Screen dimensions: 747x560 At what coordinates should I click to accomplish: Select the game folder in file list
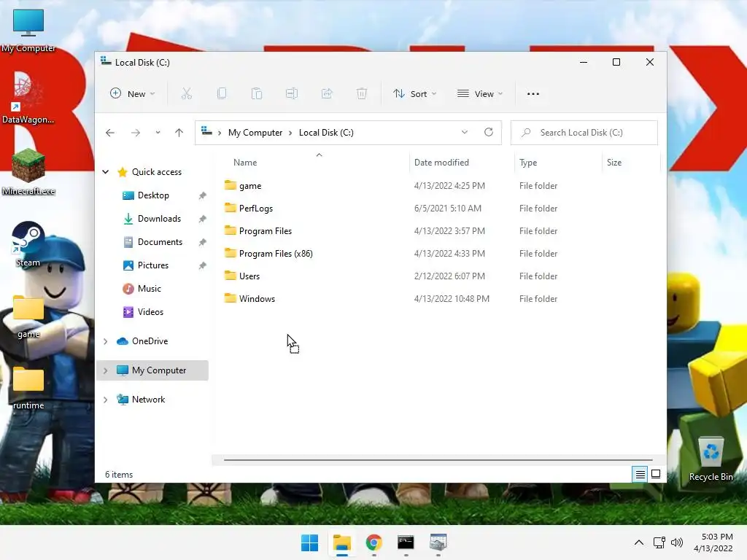click(250, 186)
